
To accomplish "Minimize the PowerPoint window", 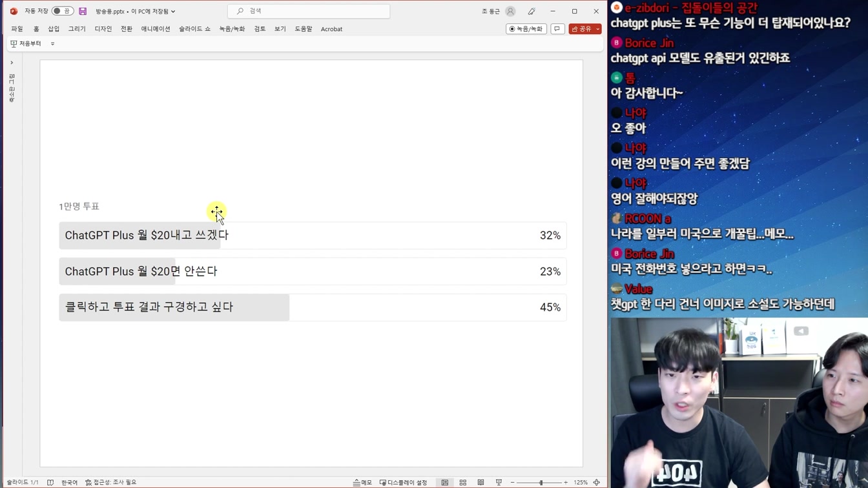I will coord(553,11).
